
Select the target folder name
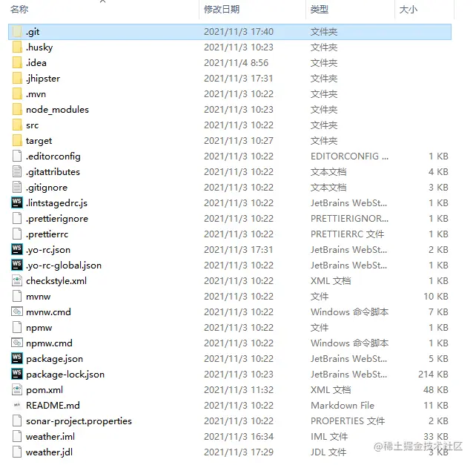(39, 141)
